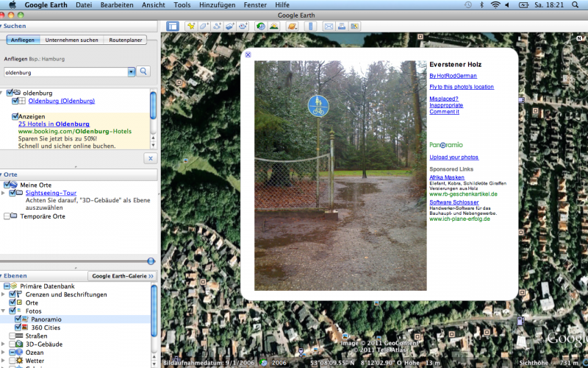Uncheck the 360 Cities layer checkbox

[19, 328]
